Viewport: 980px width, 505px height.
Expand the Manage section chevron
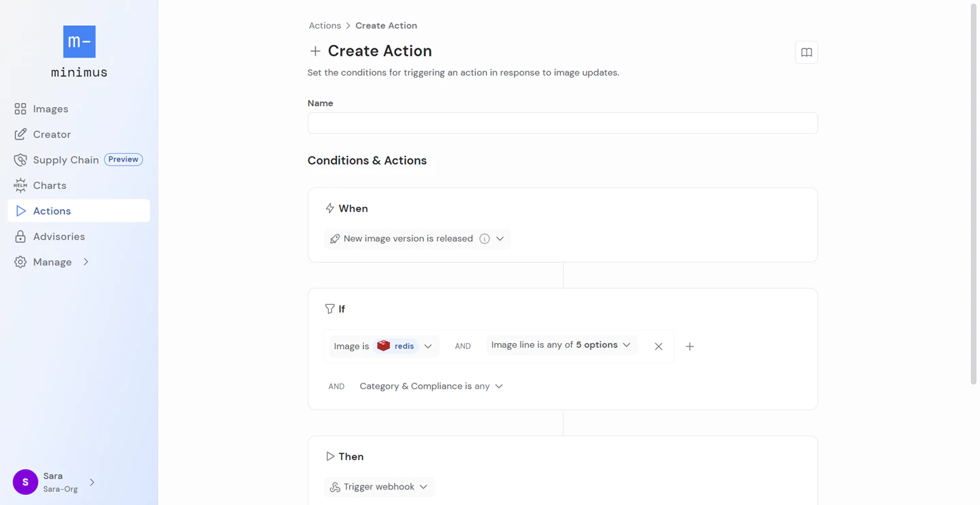pyautogui.click(x=86, y=261)
